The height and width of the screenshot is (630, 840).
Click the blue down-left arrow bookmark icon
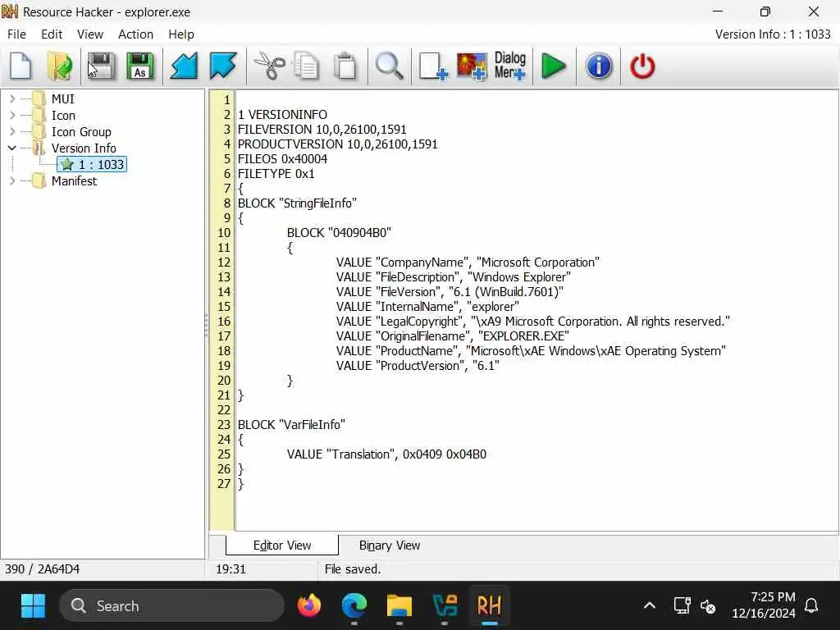tap(184, 66)
